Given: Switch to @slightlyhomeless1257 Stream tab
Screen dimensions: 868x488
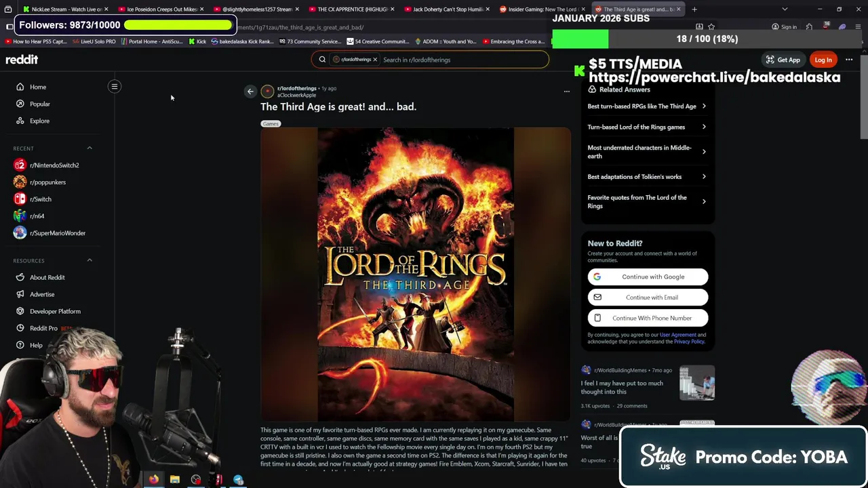Looking at the screenshot, I should point(257,9).
